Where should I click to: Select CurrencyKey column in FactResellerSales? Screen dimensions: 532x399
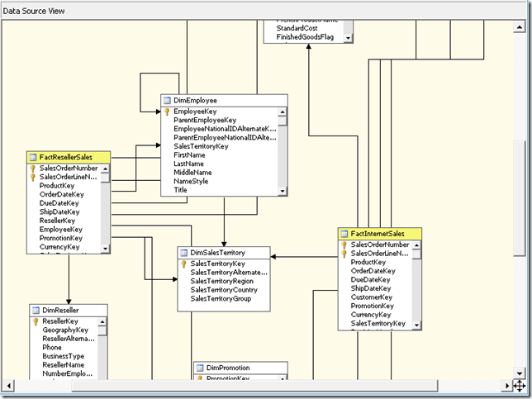click(59, 247)
